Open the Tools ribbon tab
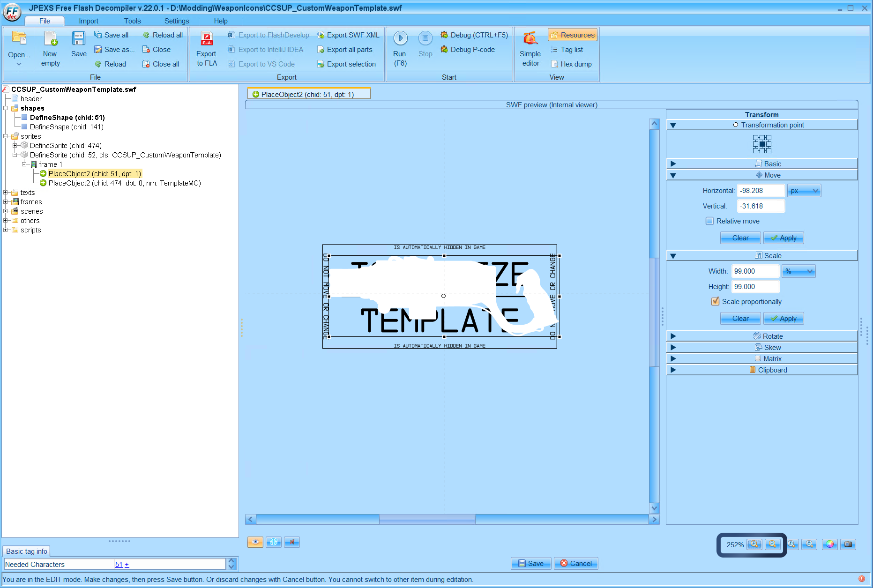The height and width of the screenshot is (588, 873). 132,21
